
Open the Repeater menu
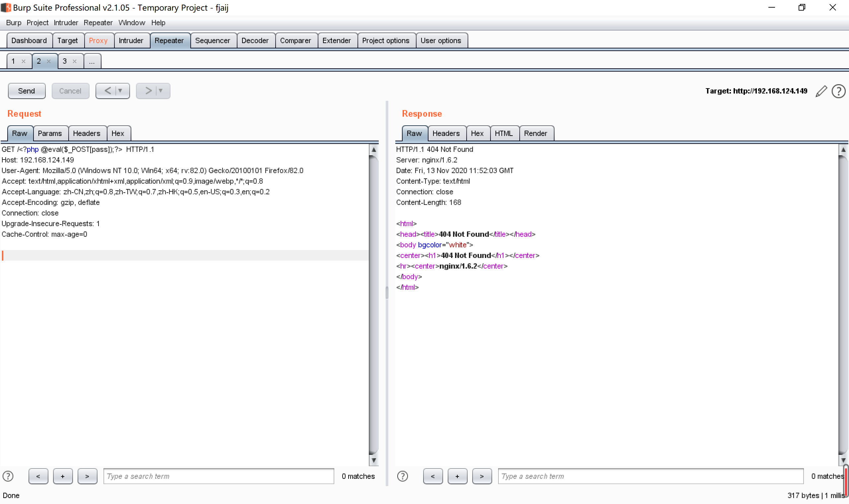pyautogui.click(x=98, y=23)
